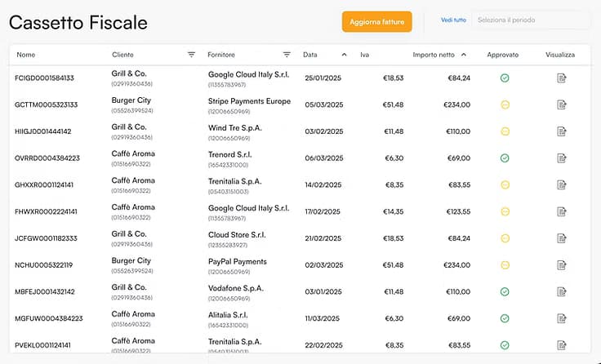The image size is (601, 364).
Task: Focus the Seleziona il periodo field
Action: [531, 20]
